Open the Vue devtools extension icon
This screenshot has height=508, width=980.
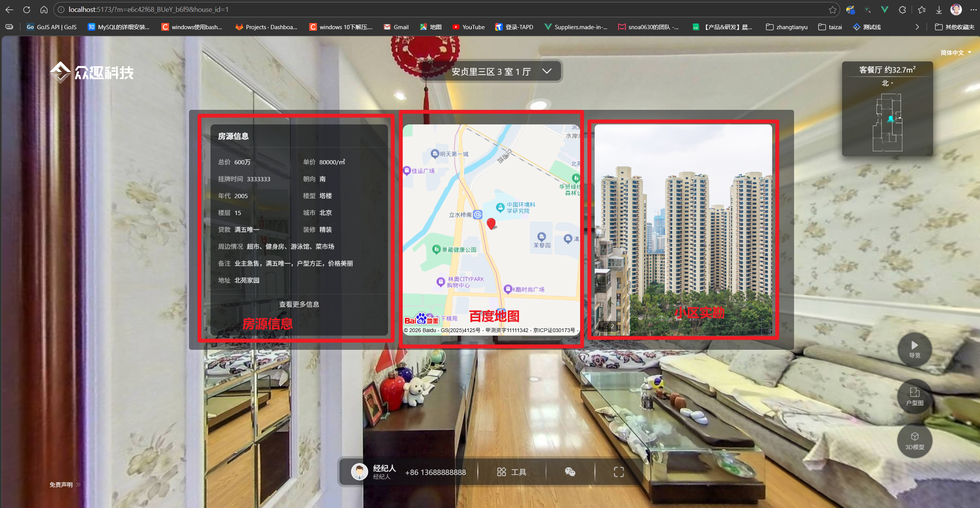tap(885, 10)
